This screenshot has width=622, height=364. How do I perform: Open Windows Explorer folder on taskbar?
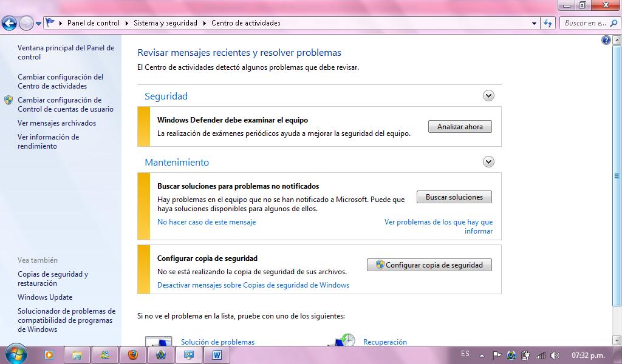pos(77,355)
